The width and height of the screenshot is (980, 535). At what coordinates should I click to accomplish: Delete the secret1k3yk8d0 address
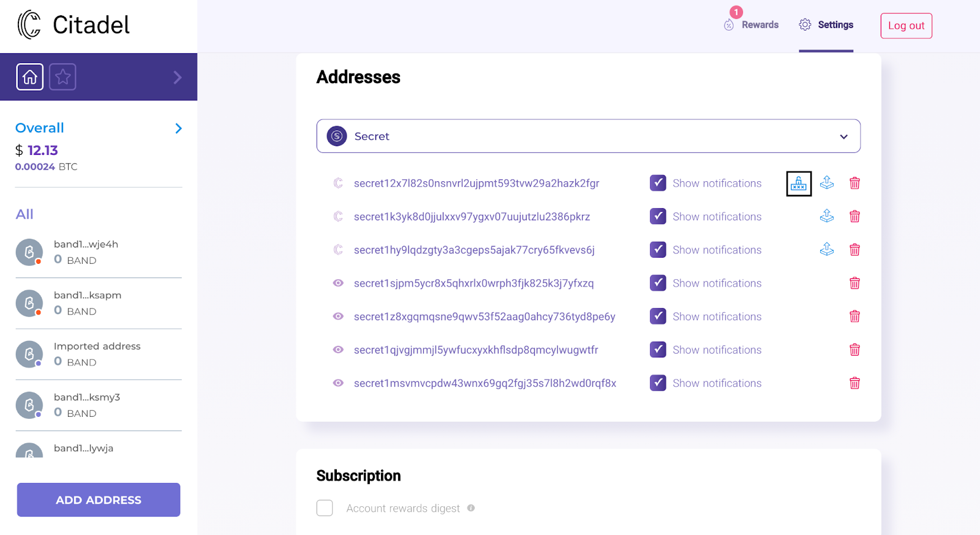tap(855, 216)
